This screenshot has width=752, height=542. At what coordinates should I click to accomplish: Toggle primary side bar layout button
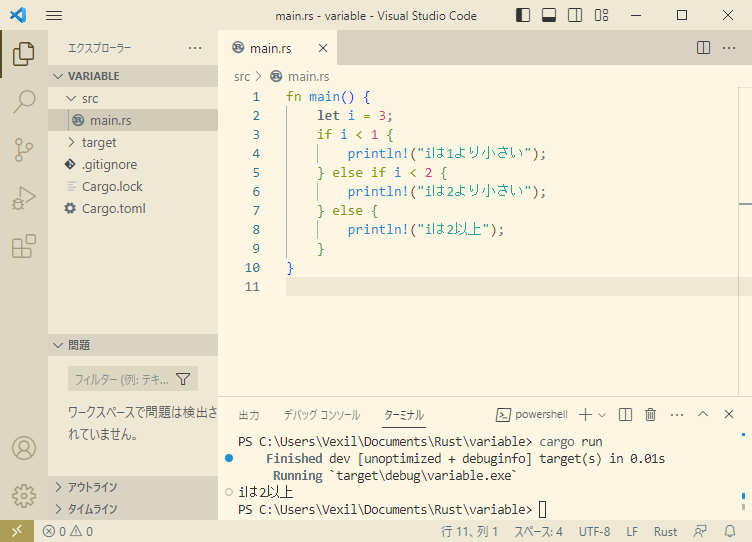(x=523, y=15)
